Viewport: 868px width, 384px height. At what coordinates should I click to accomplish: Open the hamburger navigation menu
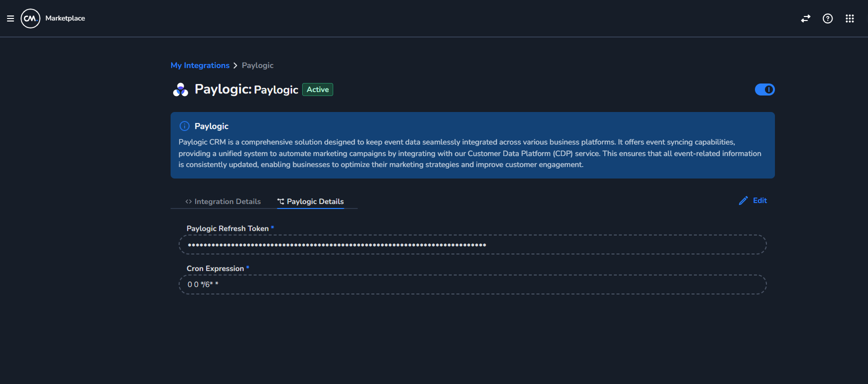(10, 18)
